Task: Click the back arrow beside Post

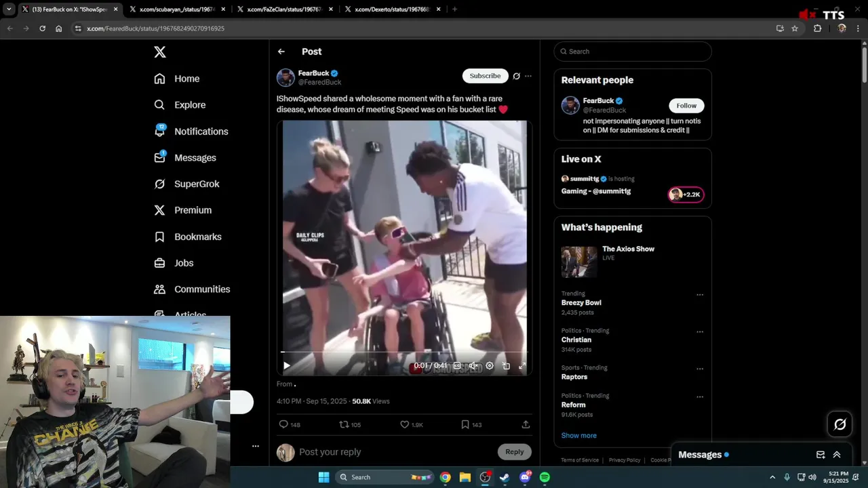Action: pyautogui.click(x=281, y=52)
